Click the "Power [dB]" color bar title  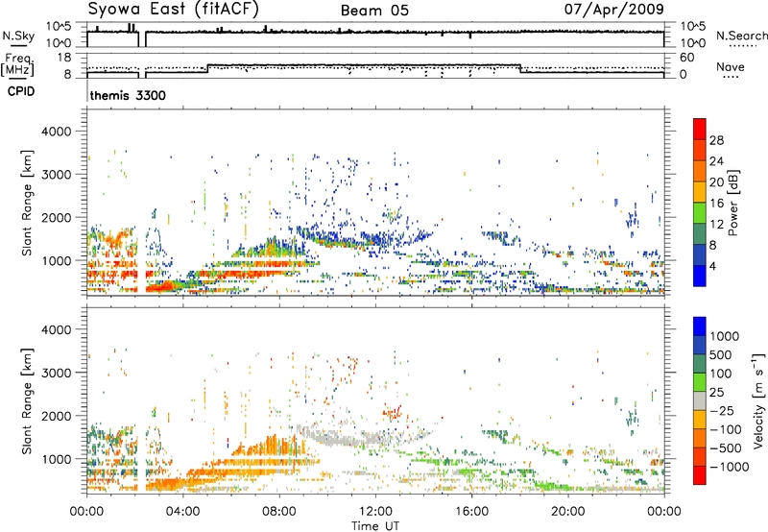tap(732, 203)
